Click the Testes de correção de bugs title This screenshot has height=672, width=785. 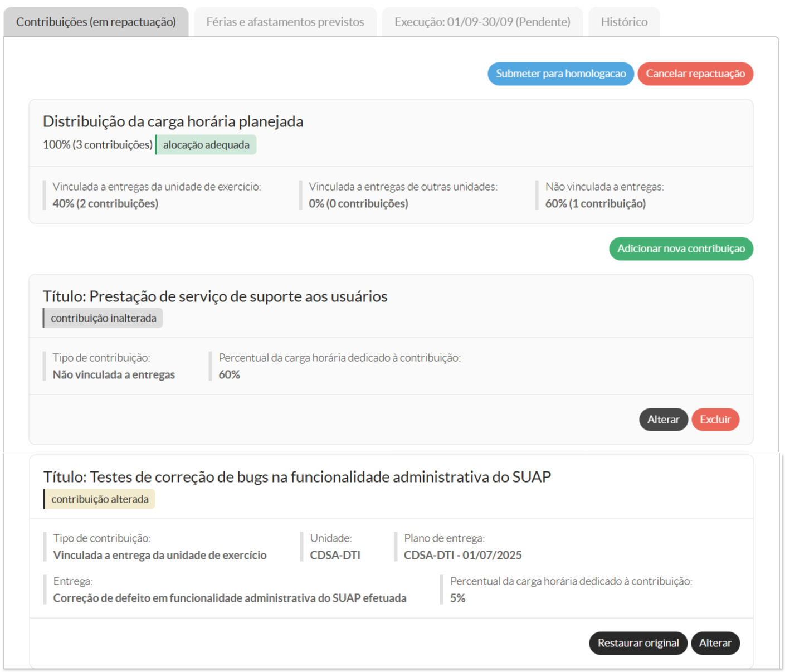[297, 477]
